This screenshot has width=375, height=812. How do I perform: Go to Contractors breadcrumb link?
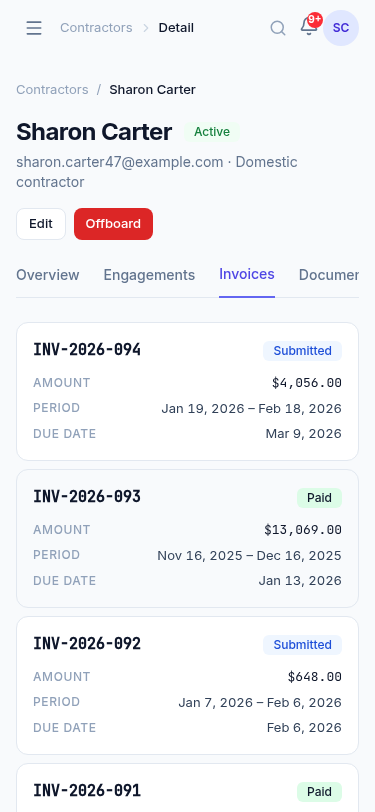click(52, 90)
